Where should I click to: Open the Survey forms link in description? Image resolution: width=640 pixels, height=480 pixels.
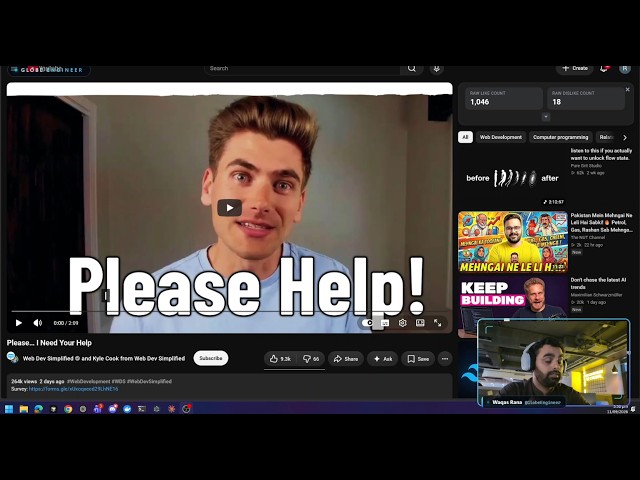(x=73, y=389)
